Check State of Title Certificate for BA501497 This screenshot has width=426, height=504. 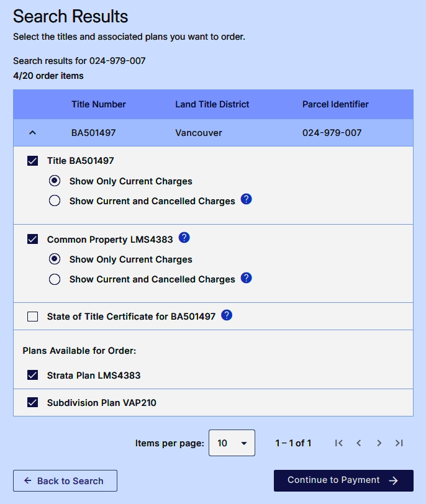[x=32, y=317]
